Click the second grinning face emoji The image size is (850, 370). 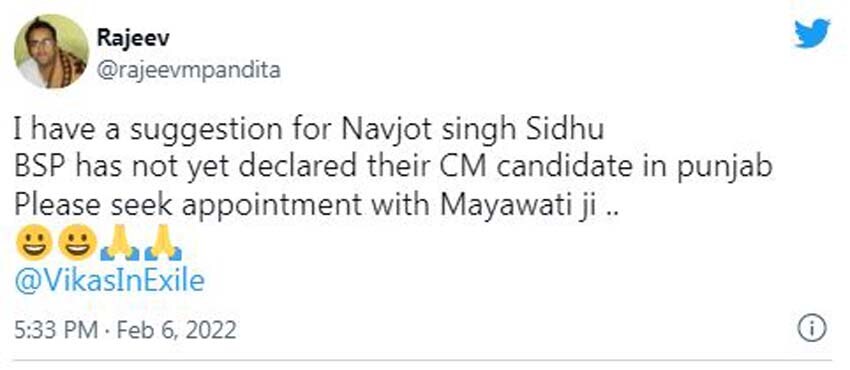coord(77,243)
